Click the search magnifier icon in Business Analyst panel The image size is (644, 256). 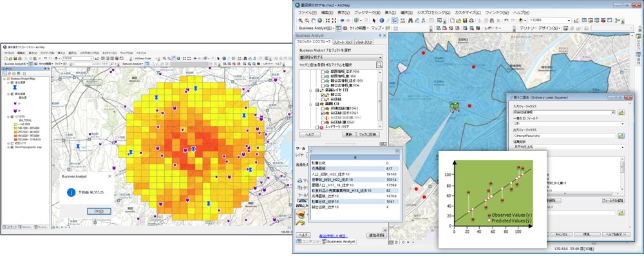pyautogui.click(x=379, y=64)
